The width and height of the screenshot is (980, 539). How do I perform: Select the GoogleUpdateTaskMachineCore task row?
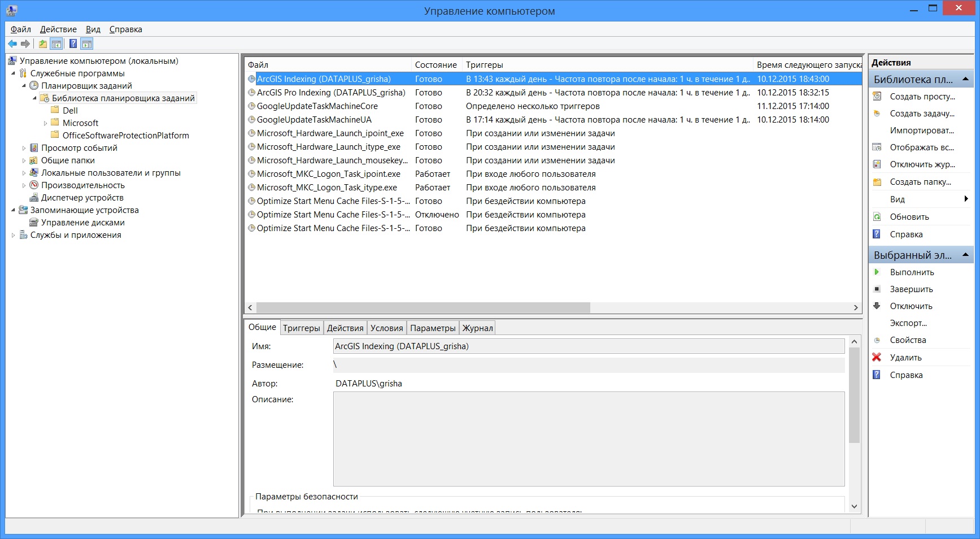317,106
